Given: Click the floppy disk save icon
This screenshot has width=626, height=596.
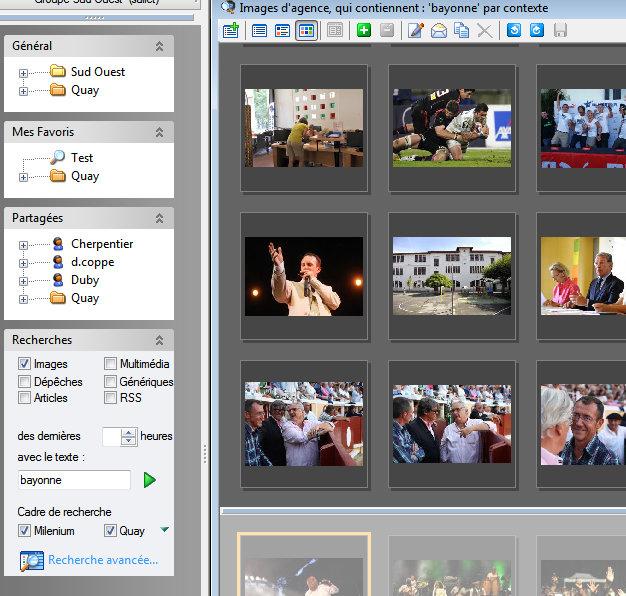Looking at the screenshot, I should coord(560,31).
